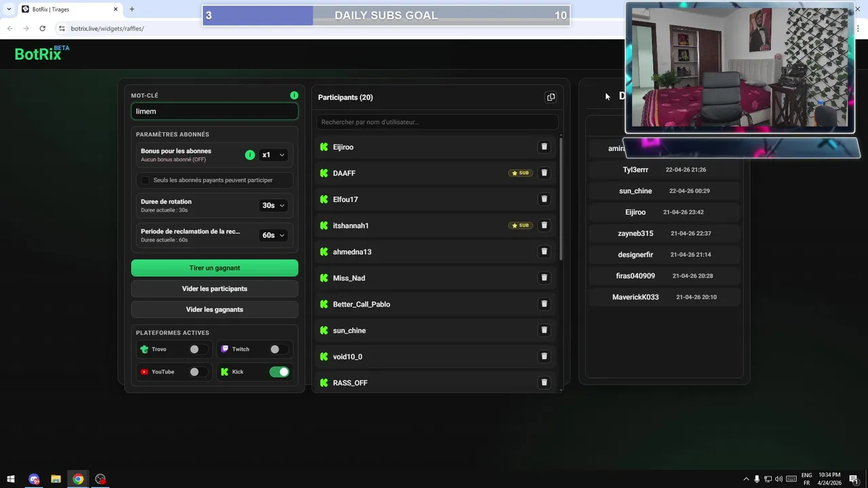
Task: Select the 'BotRix | Tirages' browser tab
Action: pos(69,9)
